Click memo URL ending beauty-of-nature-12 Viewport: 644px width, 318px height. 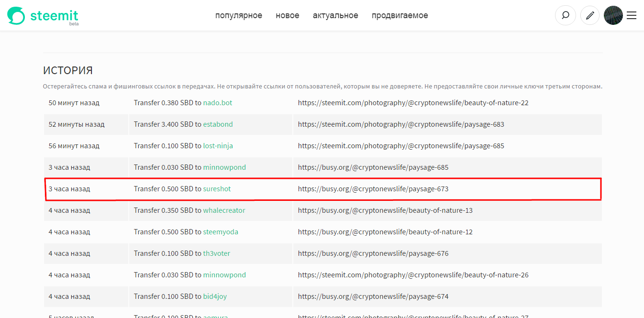[x=385, y=232]
